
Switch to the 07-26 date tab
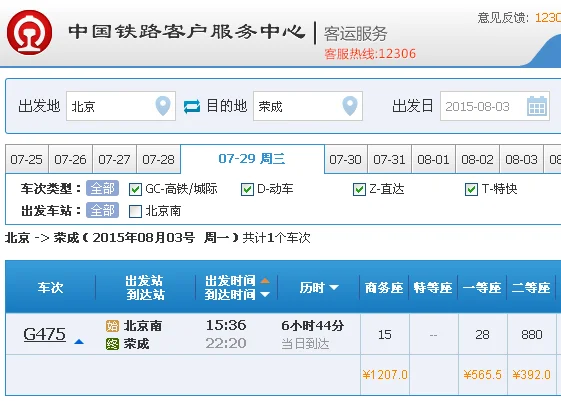point(70,159)
